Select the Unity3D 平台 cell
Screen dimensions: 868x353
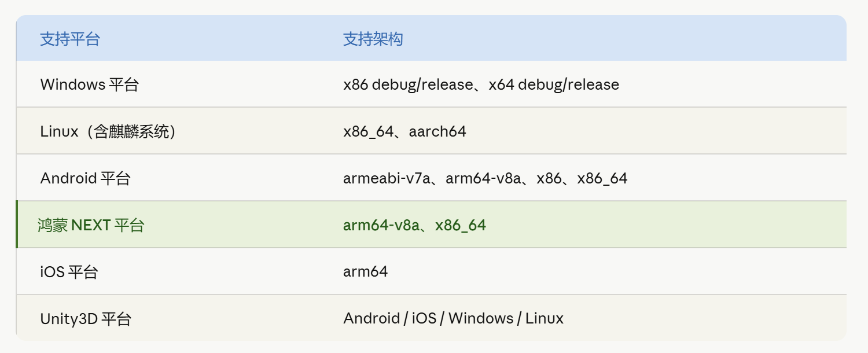[x=86, y=318]
